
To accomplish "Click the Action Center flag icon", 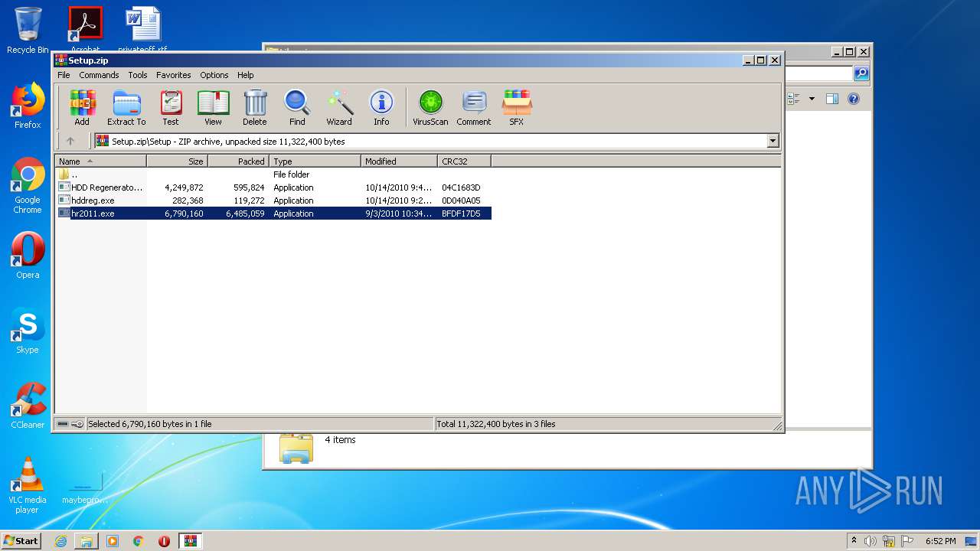I will [907, 541].
